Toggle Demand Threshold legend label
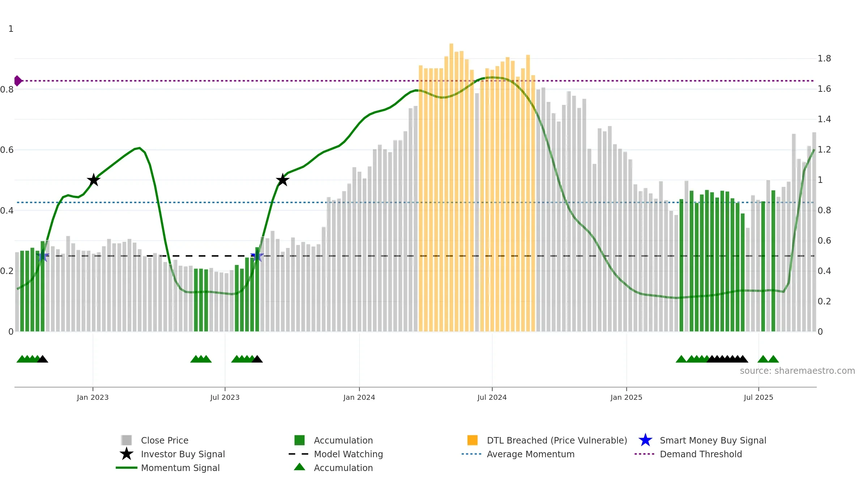Screen dimensions: 868x488 click(701, 454)
